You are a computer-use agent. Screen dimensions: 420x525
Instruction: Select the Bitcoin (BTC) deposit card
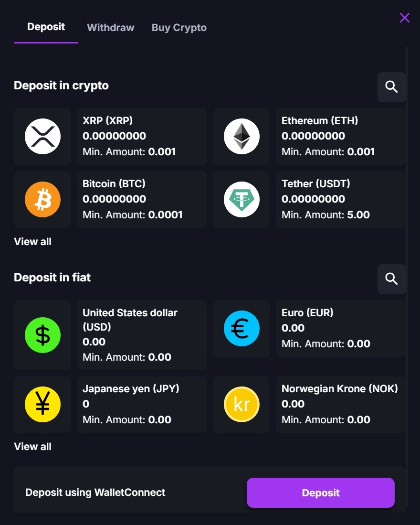point(142,199)
